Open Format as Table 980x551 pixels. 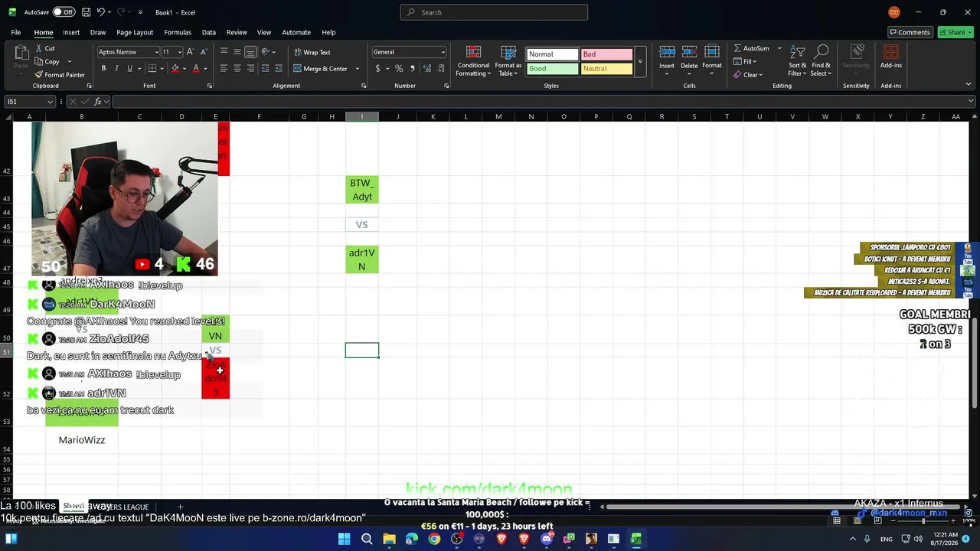point(508,61)
